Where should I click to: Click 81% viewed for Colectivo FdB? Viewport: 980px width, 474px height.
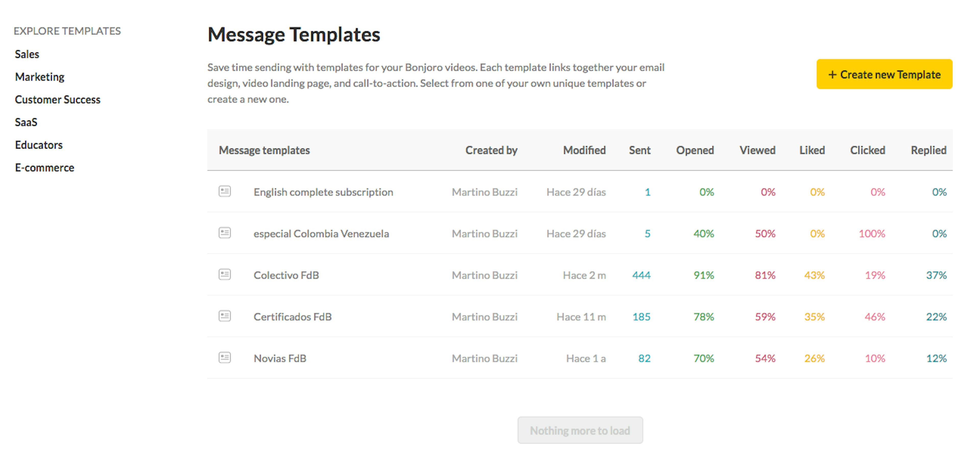coord(765,275)
